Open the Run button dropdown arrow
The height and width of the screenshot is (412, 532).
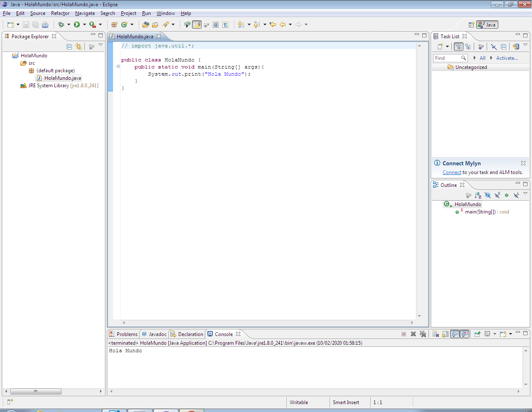pos(84,25)
